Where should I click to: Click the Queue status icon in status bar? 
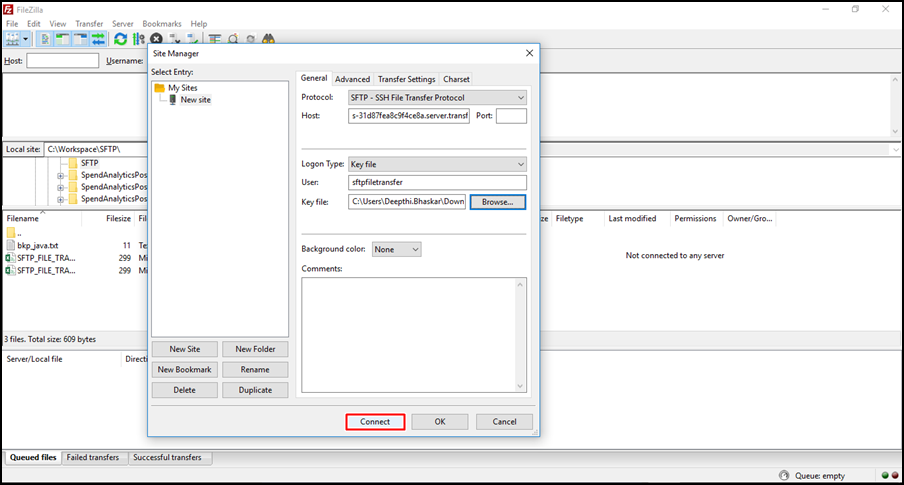point(784,475)
